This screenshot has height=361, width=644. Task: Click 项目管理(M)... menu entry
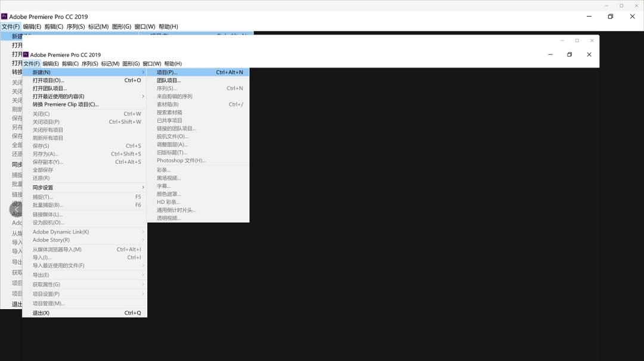[x=85, y=303]
